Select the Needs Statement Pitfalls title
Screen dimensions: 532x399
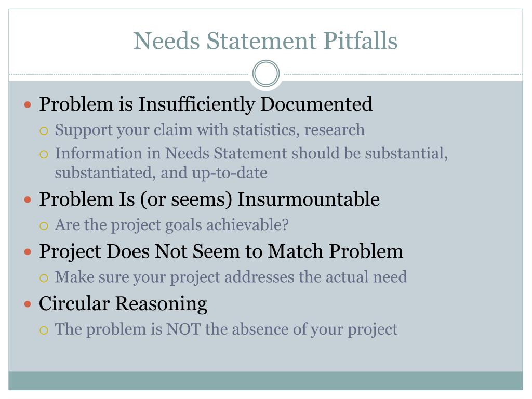coord(265,41)
